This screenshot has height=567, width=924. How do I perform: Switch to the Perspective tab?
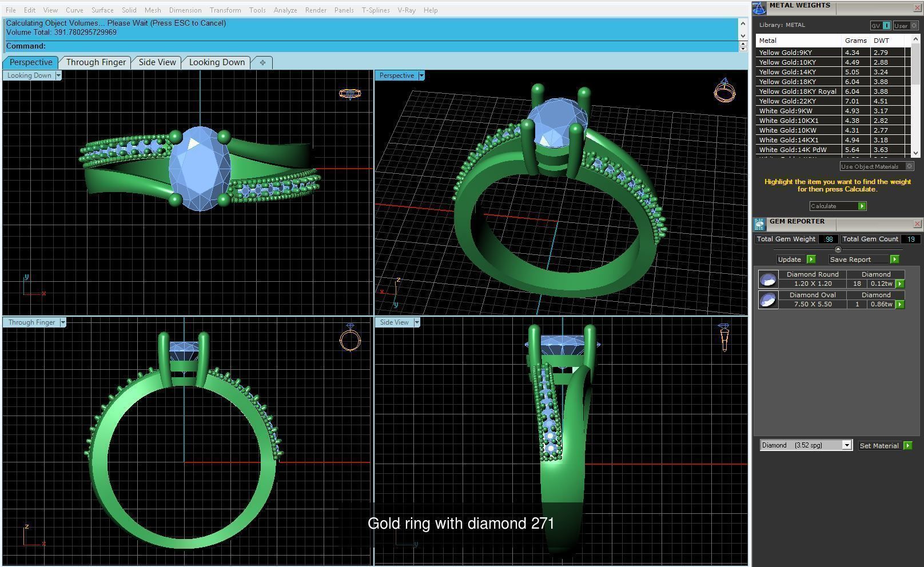pos(31,62)
